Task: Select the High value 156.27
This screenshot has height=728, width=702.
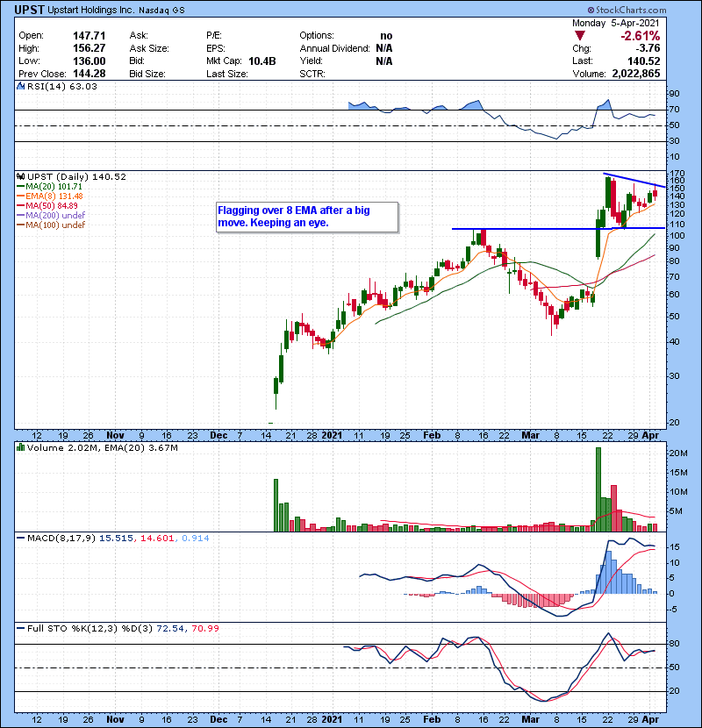Action: pos(90,48)
